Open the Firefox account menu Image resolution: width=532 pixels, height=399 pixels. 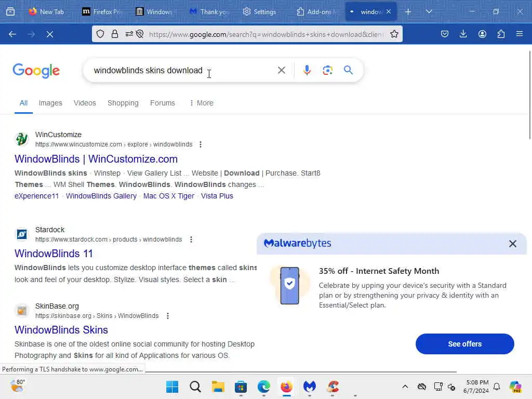click(482, 34)
